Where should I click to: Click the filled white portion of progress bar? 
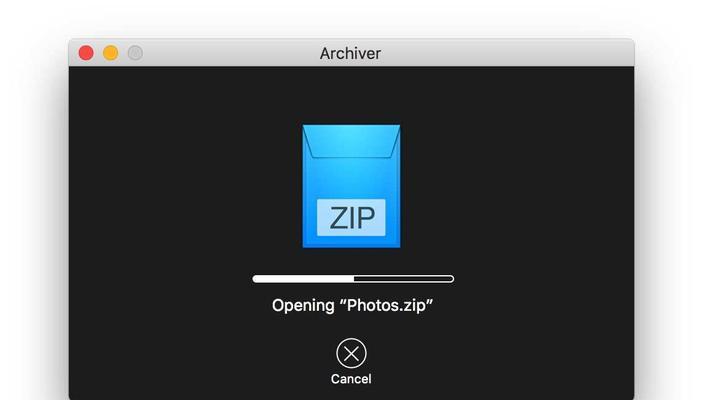(x=304, y=279)
